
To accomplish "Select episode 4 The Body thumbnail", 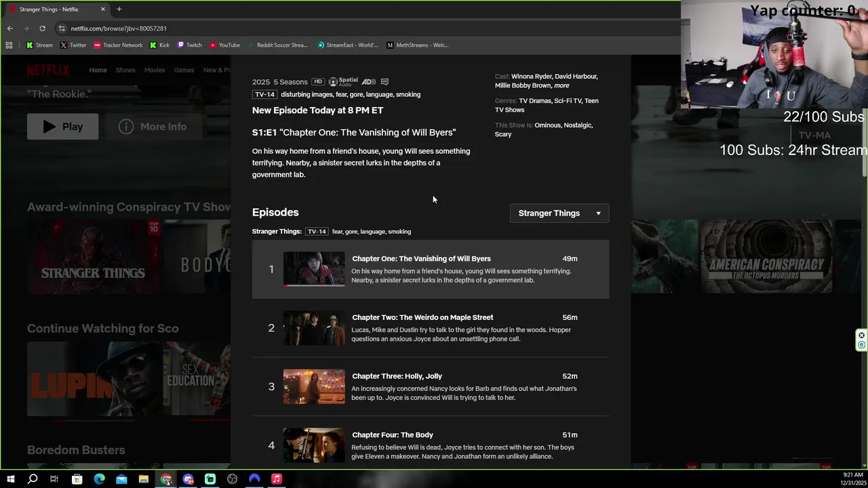I will point(314,445).
